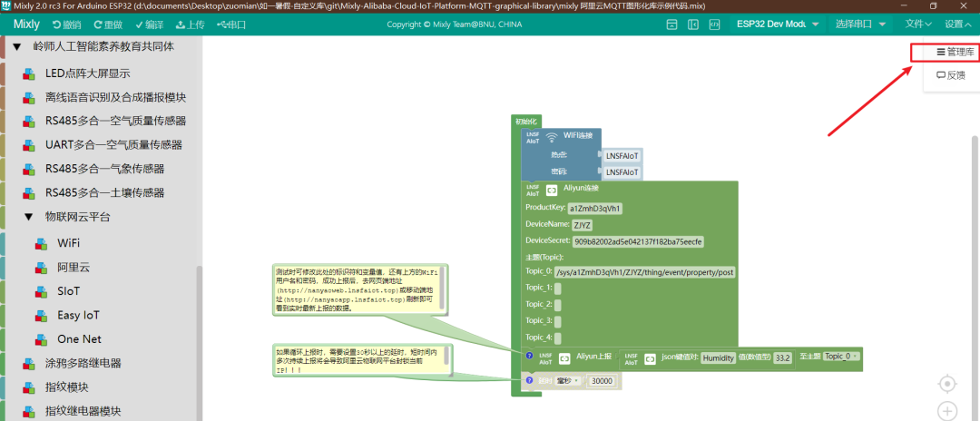The width and height of the screenshot is (980, 421).
Task: Compile the program with 编译
Action: click(150, 24)
